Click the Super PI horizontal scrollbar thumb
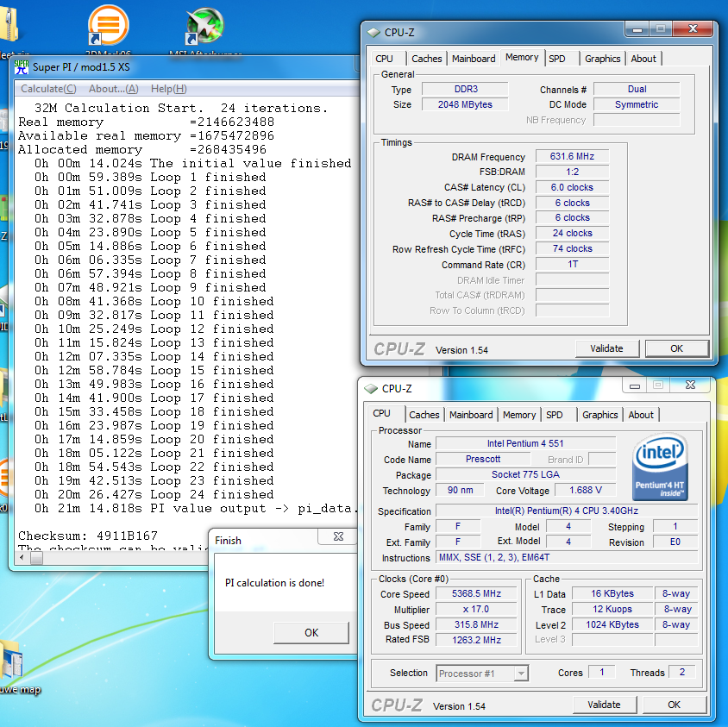Screen dimensions: 728x727 click(37, 558)
